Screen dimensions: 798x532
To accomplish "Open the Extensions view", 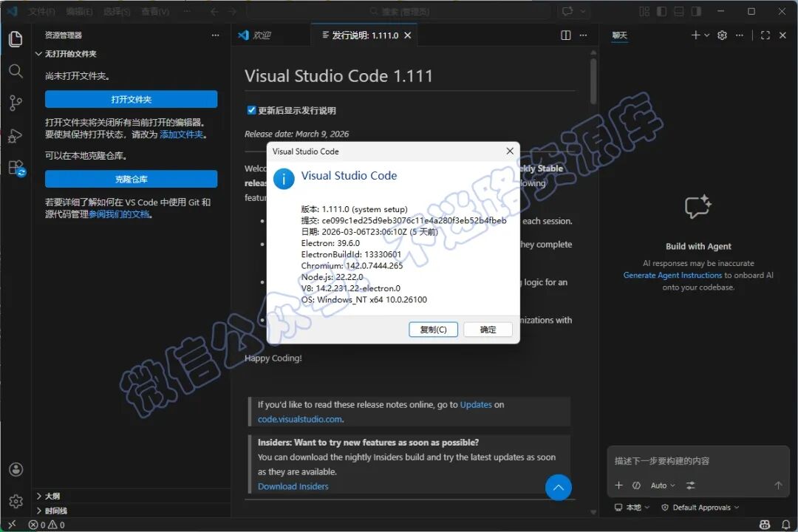I will tap(16, 168).
